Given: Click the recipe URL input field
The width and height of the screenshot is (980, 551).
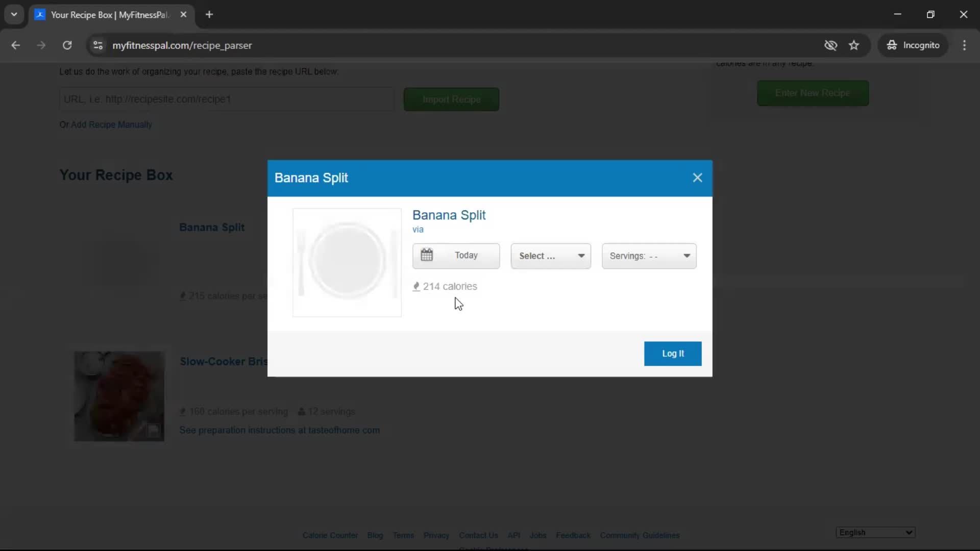Looking at the screenshot, I should coord(227,99).
